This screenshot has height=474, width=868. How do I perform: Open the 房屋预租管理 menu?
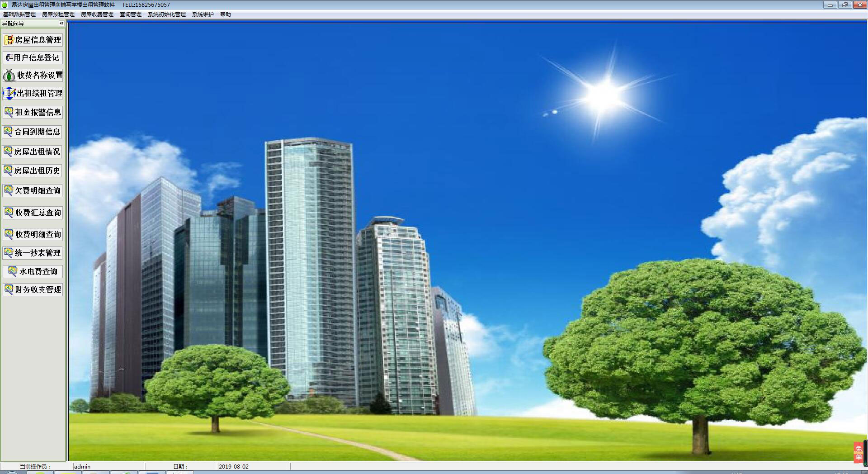pos(58,14)
